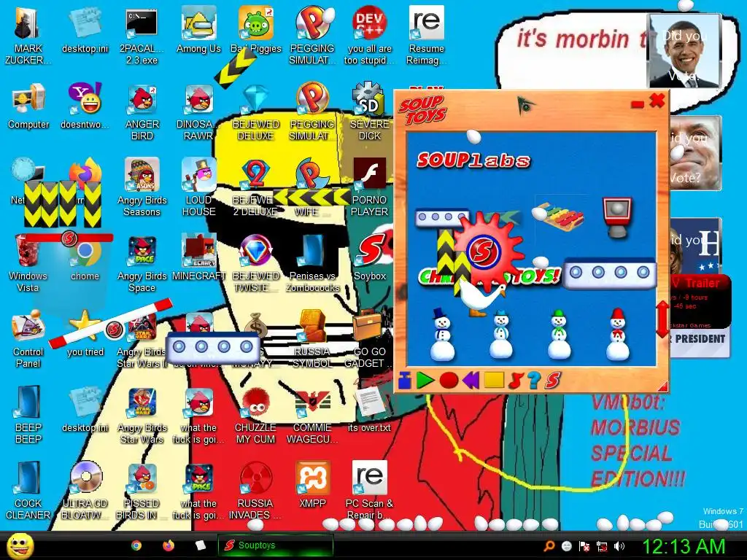This screenshot has width=747, height=560.
Task: Open the XMPP desktop icon
Action: pos(312,484)
